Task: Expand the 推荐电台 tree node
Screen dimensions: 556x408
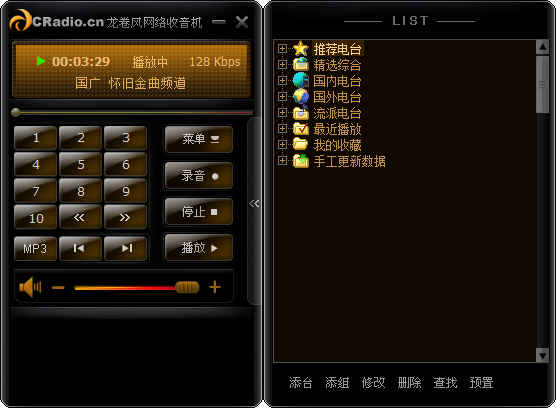Action: 282,49
